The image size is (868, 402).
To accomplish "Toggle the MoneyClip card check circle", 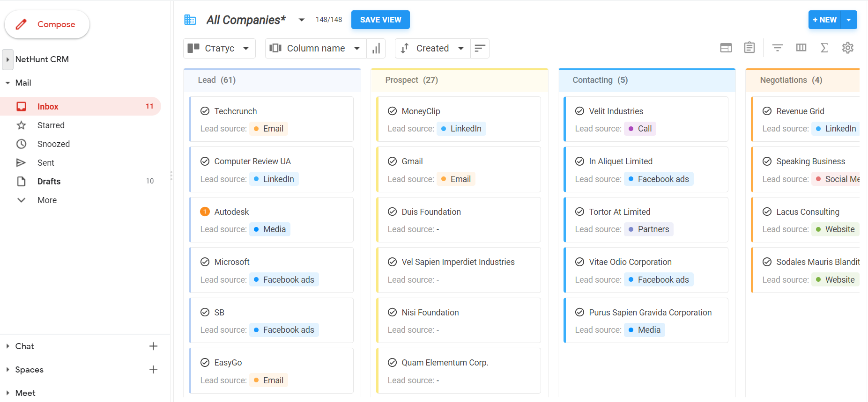I will point(392,111).
